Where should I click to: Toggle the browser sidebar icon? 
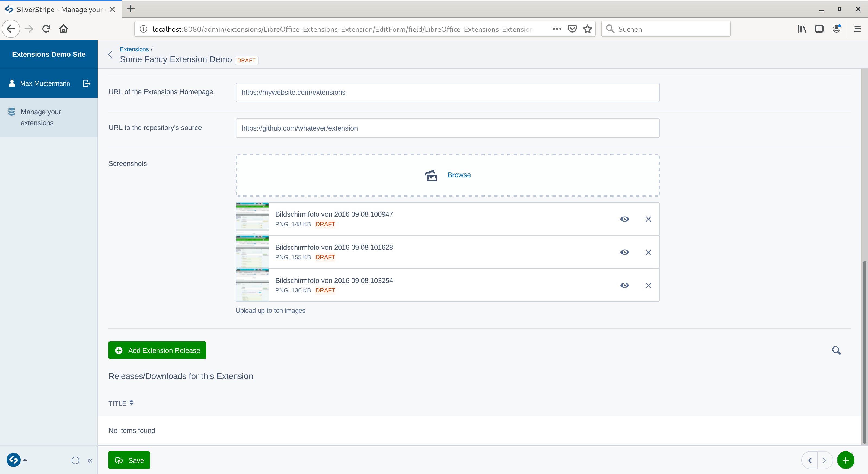819,29
